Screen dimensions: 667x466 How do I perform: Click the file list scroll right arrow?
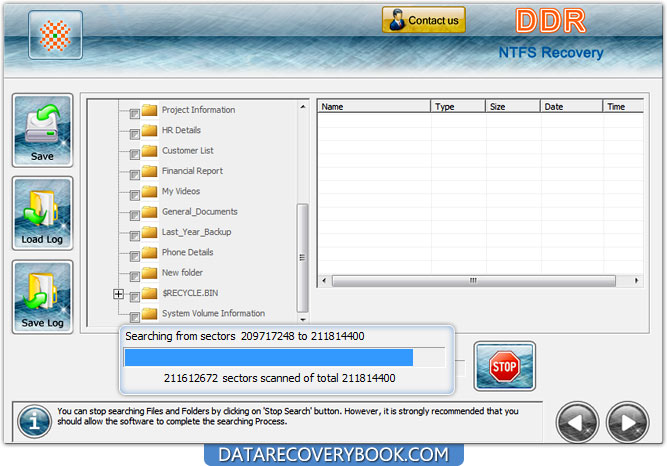coord(636,280)
